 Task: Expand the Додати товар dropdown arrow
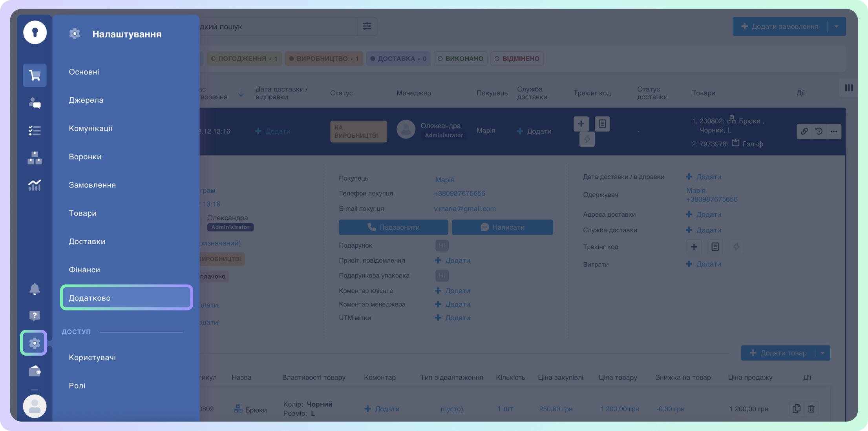coord(822,353)
